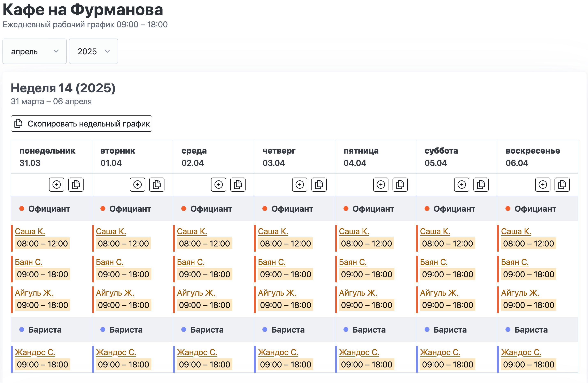
Task: Copy the Wednesday 02.04 day schedule
Action: 238,185
